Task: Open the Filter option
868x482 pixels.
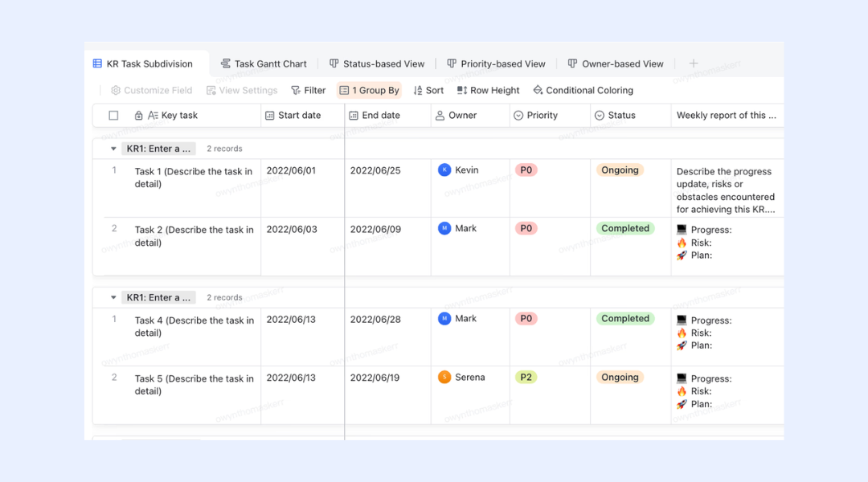Action: [309, 90]
